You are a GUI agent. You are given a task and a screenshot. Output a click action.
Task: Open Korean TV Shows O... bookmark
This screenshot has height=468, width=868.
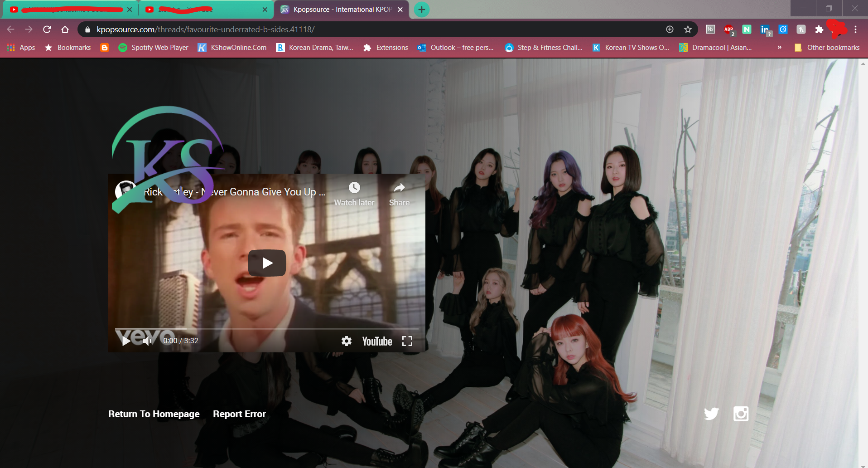coord(631,48)
